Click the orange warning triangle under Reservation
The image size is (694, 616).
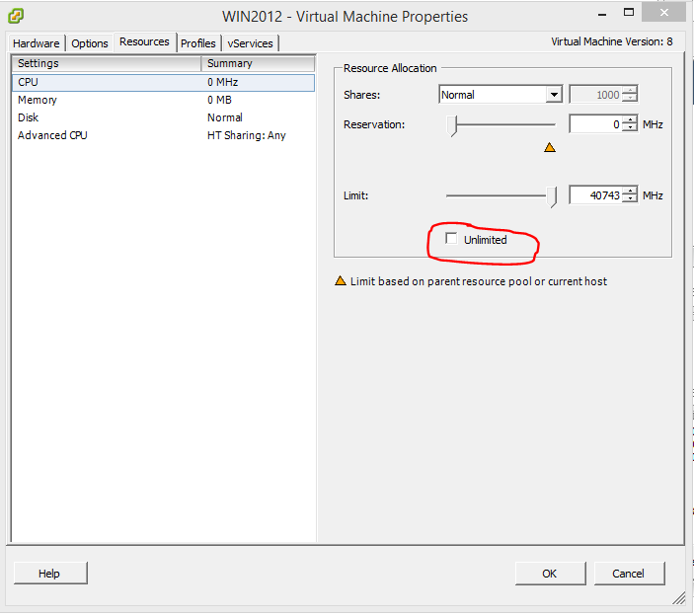tap(550, 148)
